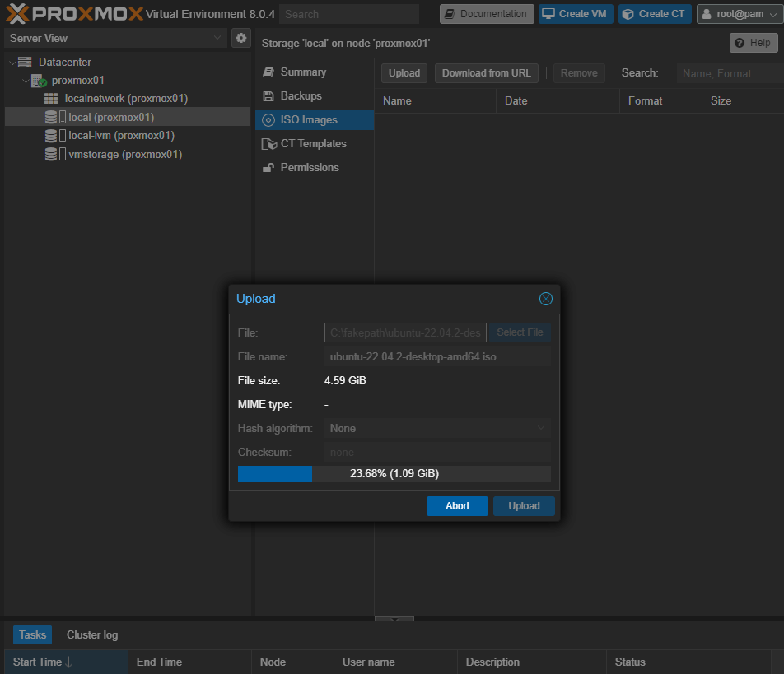Screen dimensions: 784x674
Task: Collapse the Datacenter tree expander
Action: (x=12, y=63)
